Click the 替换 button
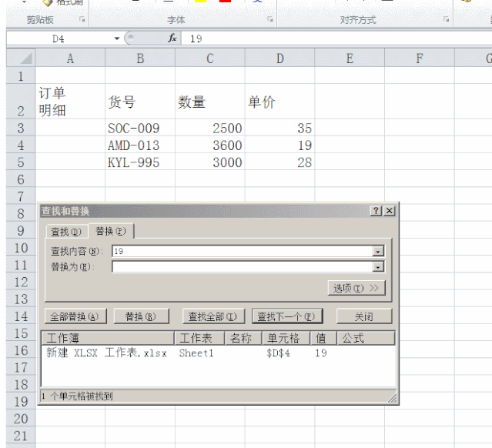 [x=141, y=316]
